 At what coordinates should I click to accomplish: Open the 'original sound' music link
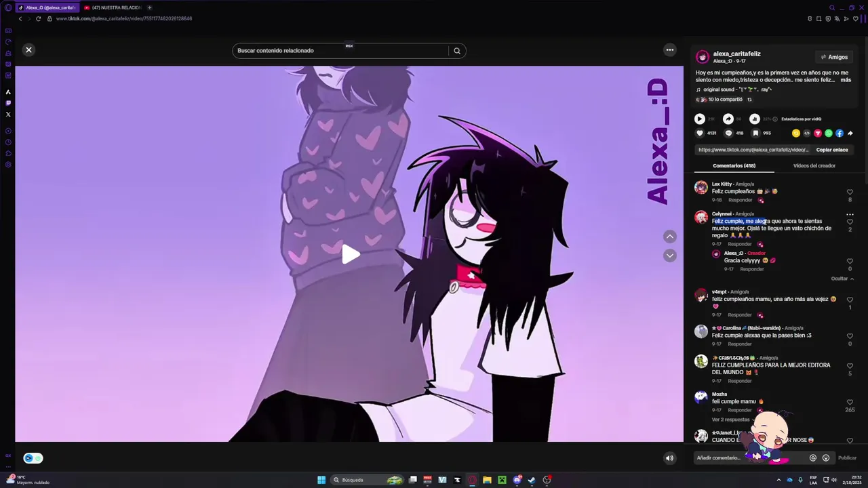pos(734,89)
